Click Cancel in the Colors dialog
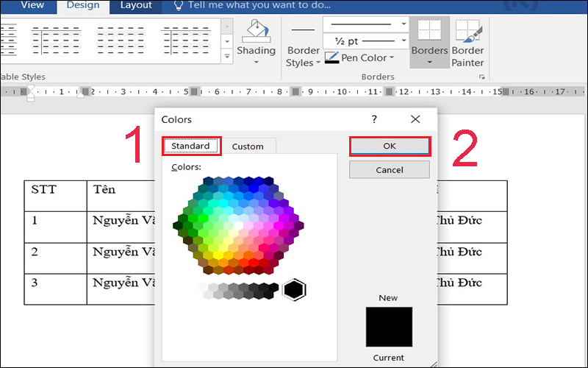 (390, 170)
